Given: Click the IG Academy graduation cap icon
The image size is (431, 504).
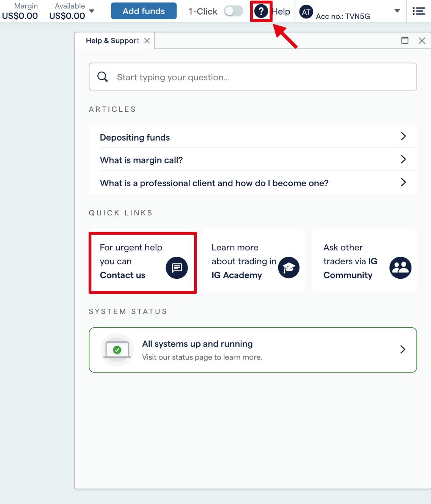Looking at the screenshot, I should (x=289, y=268).
